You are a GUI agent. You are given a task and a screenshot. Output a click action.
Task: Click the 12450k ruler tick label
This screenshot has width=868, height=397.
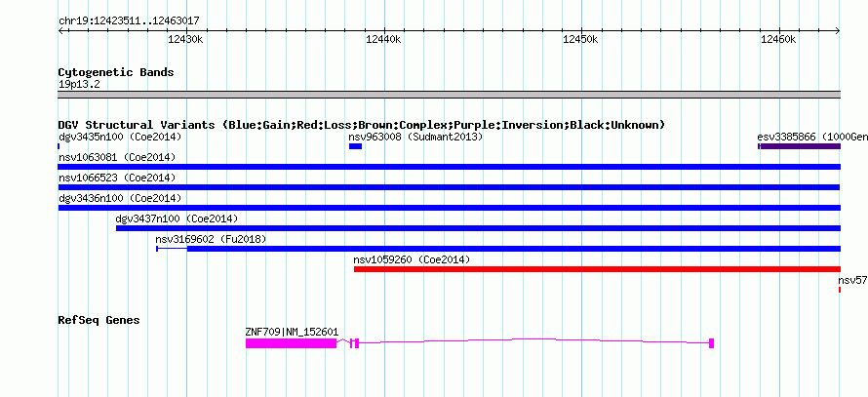click(x=580, y=39)
